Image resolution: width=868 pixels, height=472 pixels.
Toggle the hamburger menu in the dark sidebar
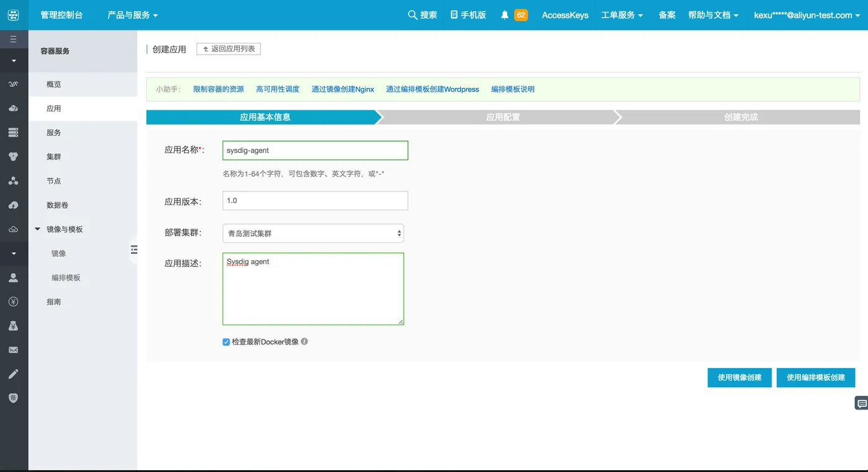[14, 39]
